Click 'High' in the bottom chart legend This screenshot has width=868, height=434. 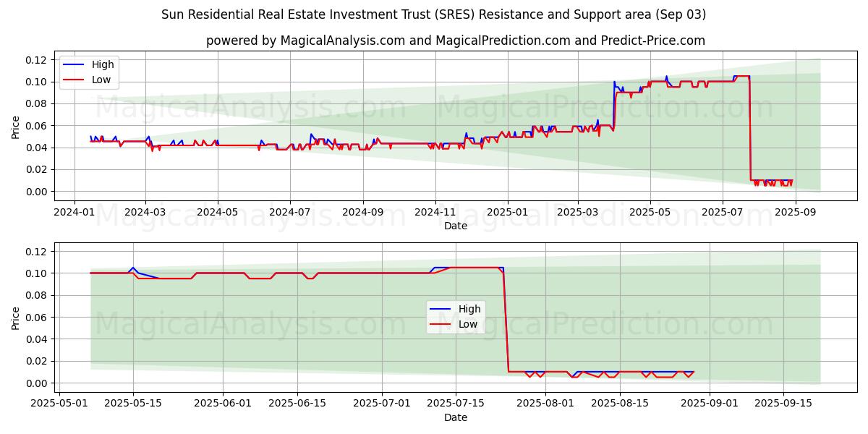(469, 309)
